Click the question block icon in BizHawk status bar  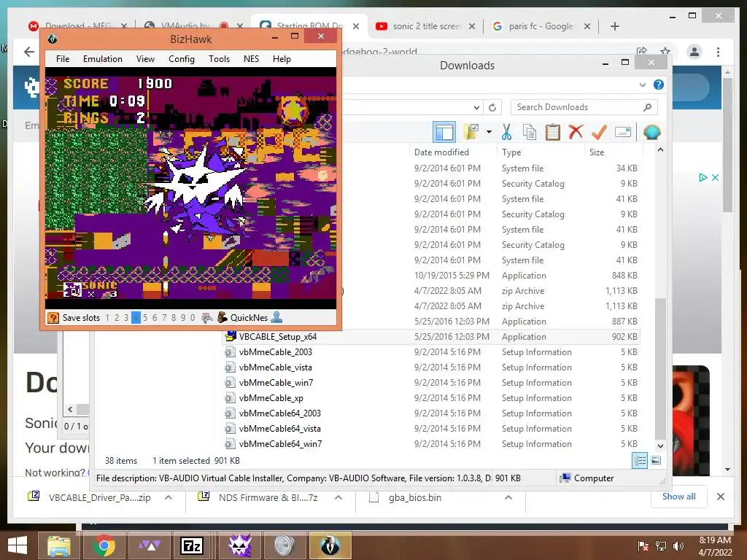coord(53,318)
